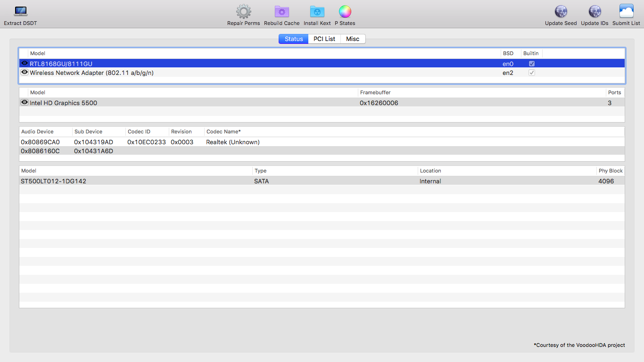
Task: Switch to the PCI List tab
Action: (324, 39)
